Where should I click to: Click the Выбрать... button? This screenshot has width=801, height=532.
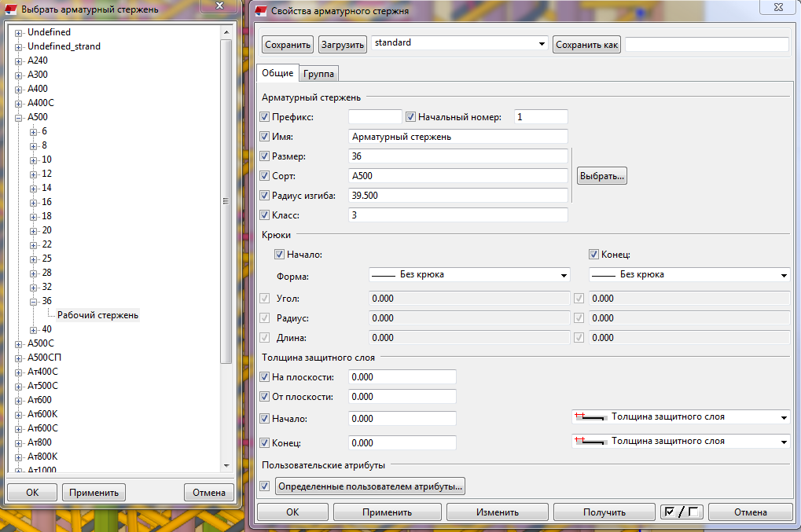(x=601, y=176)
